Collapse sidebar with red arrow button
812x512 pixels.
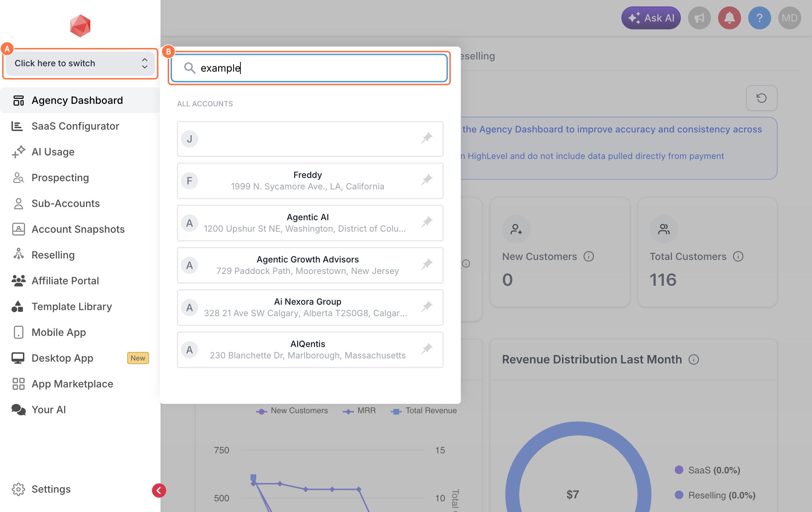pyautogui.click(x=159, y=491)
